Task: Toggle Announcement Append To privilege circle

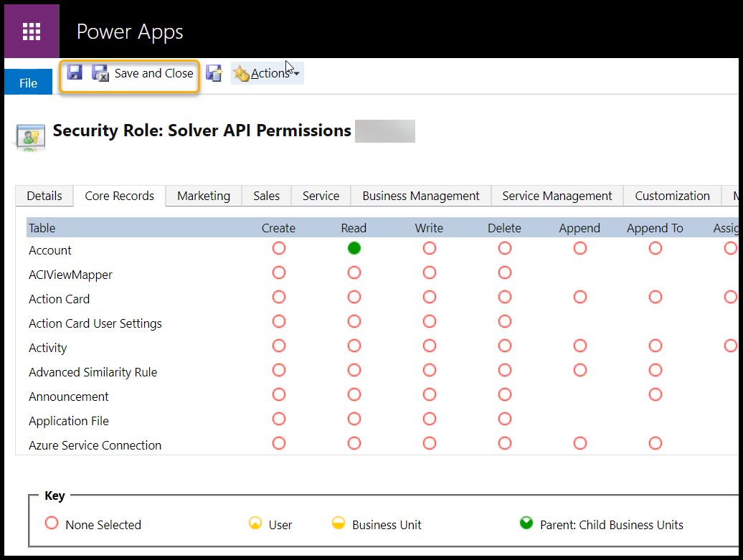Action: pyautogui.click(x=655, y=394)
